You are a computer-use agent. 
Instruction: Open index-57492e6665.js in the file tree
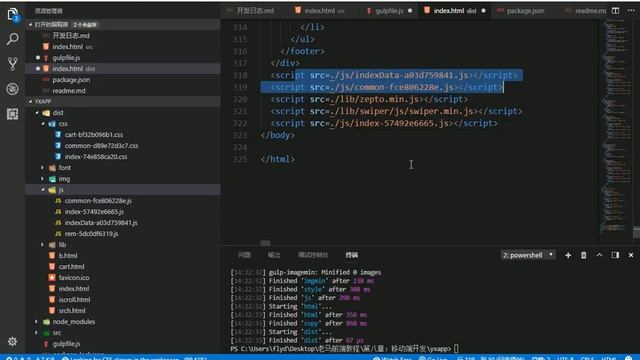(94, 212)
